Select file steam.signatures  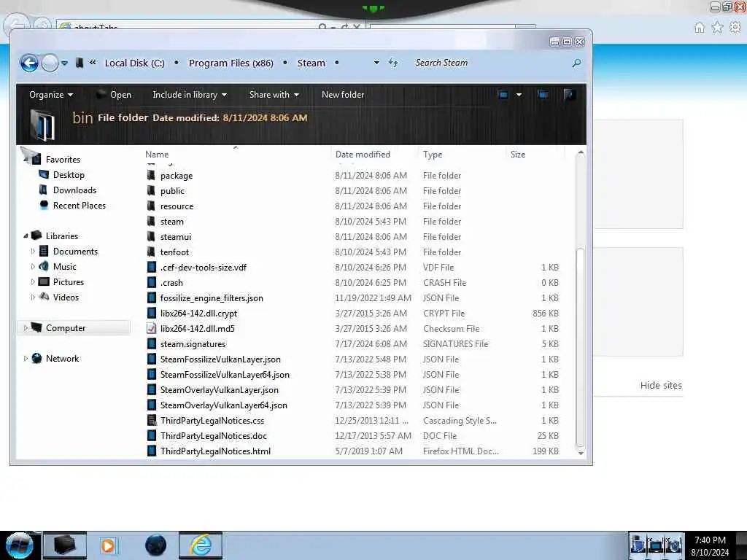[x=193, y=344]
